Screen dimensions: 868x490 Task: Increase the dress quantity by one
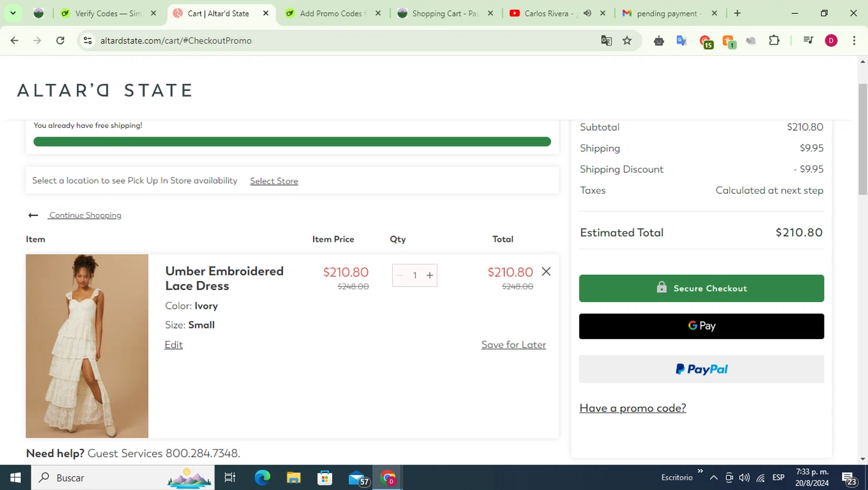pyautogui.click(x=430, y=275)
